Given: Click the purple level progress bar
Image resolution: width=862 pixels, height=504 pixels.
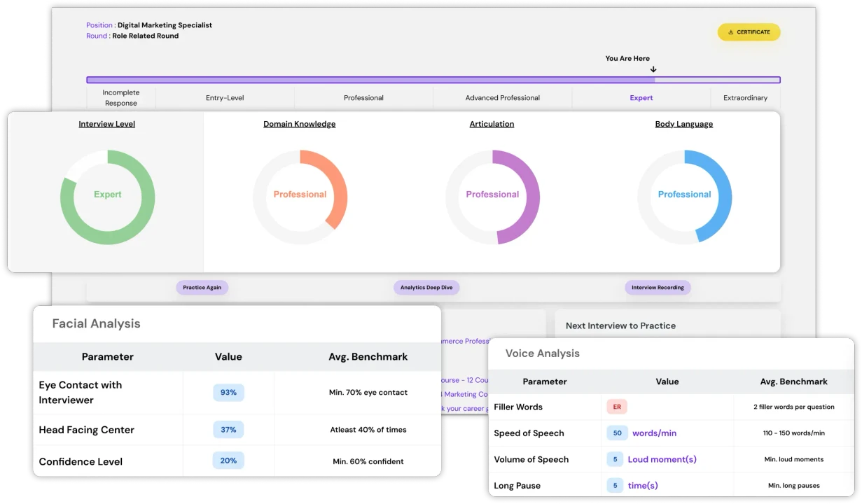Looking at the screenshot, I should point(433,80).
